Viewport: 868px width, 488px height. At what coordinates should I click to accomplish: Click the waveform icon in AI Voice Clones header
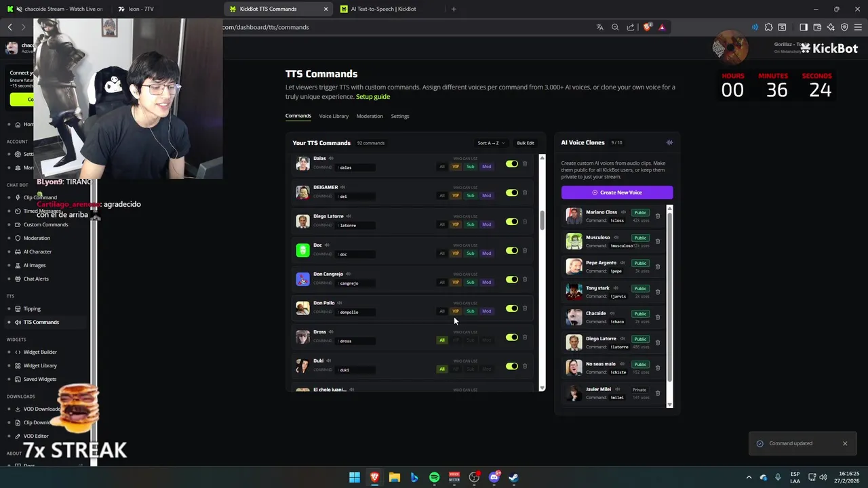[x=669, y=142]
